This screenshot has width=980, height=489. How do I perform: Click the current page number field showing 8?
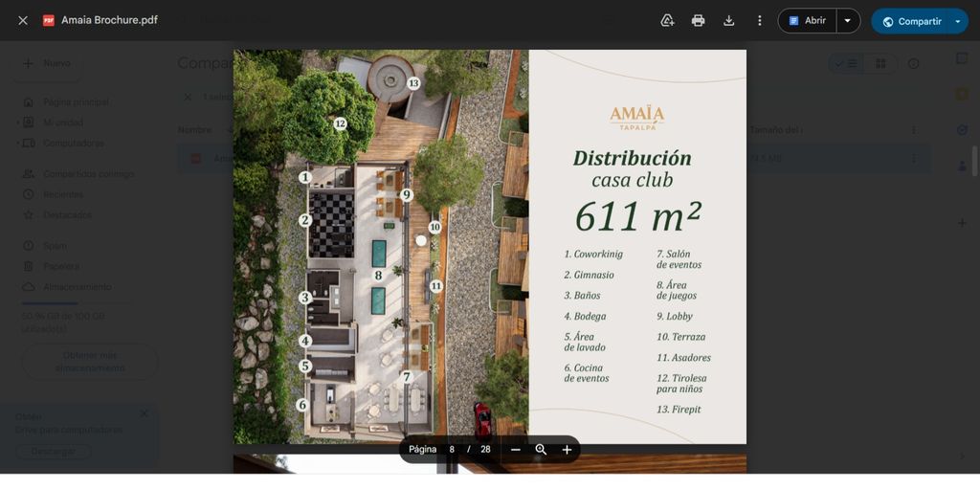tap(452, 450)
